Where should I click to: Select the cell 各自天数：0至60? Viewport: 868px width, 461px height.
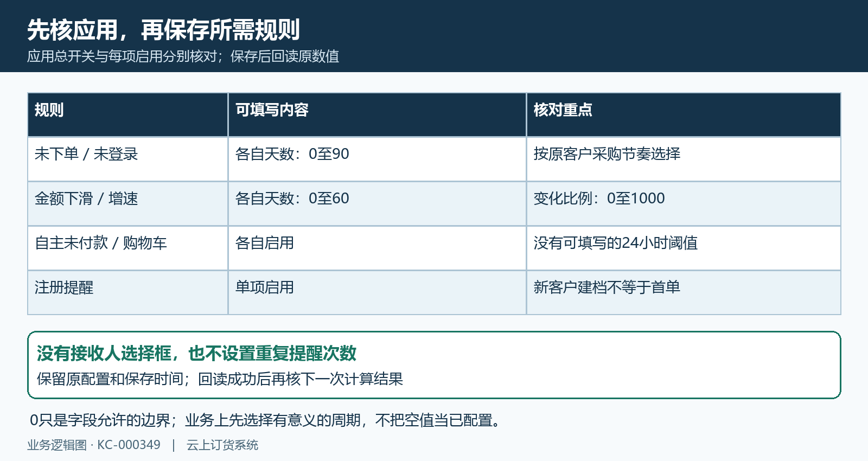[x=377, y=204]
